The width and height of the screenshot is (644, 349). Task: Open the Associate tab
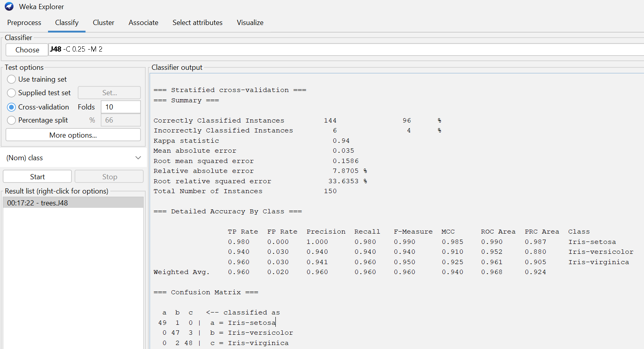tap(143, 23)
